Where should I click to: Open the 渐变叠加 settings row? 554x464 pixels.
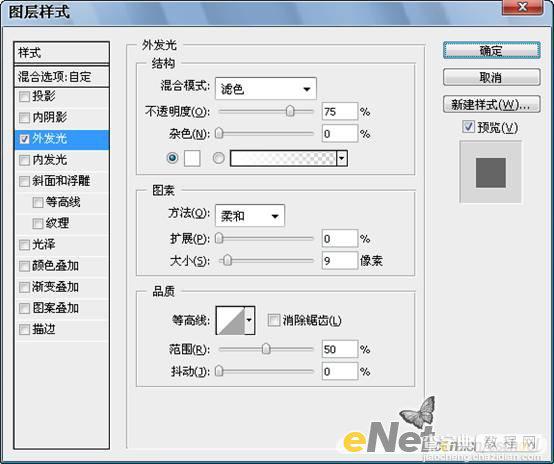pos(62,287)
